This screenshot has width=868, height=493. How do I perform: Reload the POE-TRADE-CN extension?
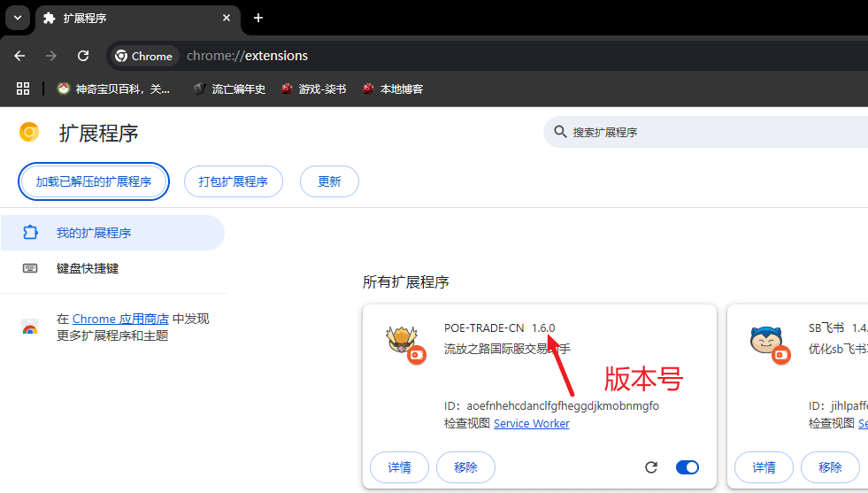point(651,467)
